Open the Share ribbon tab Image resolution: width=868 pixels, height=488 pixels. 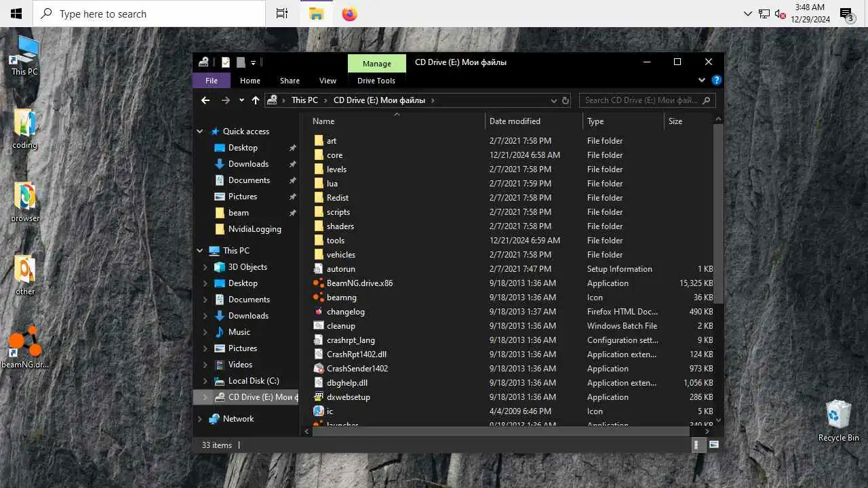(x=290, y=81)
